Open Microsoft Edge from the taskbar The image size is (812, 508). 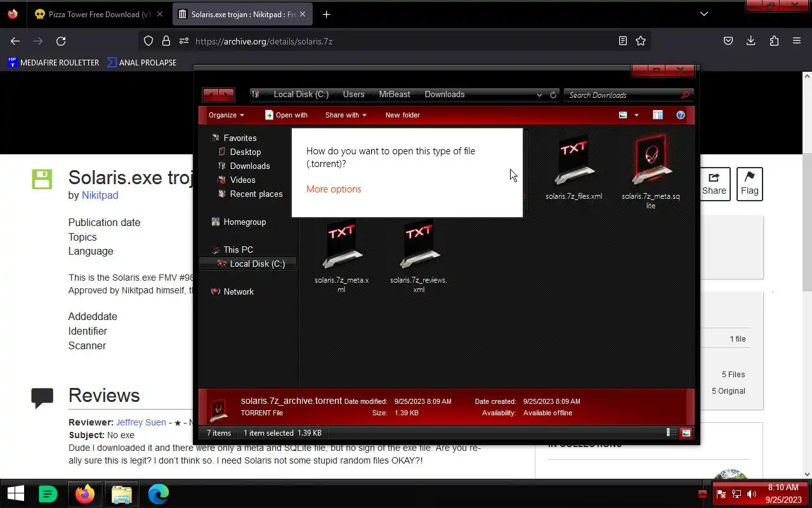click(x=159, y=493)
